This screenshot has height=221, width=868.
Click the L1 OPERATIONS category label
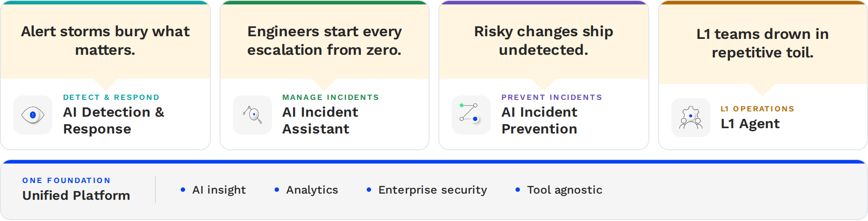click(757, 109)
